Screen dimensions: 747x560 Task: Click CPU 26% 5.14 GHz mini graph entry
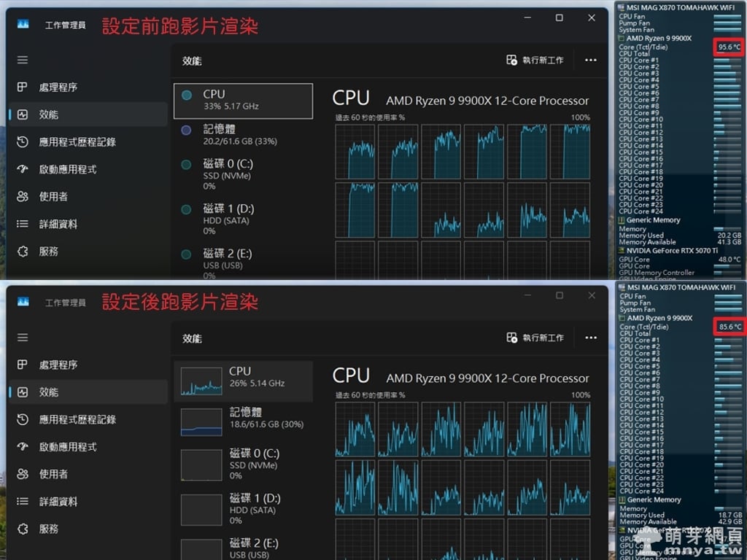[x=243, y=377]
